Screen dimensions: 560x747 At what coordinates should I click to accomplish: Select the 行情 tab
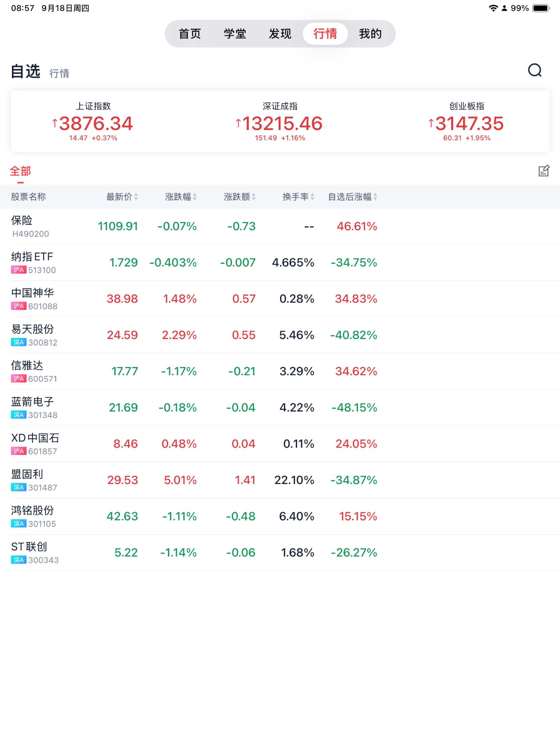click(325, 34)
